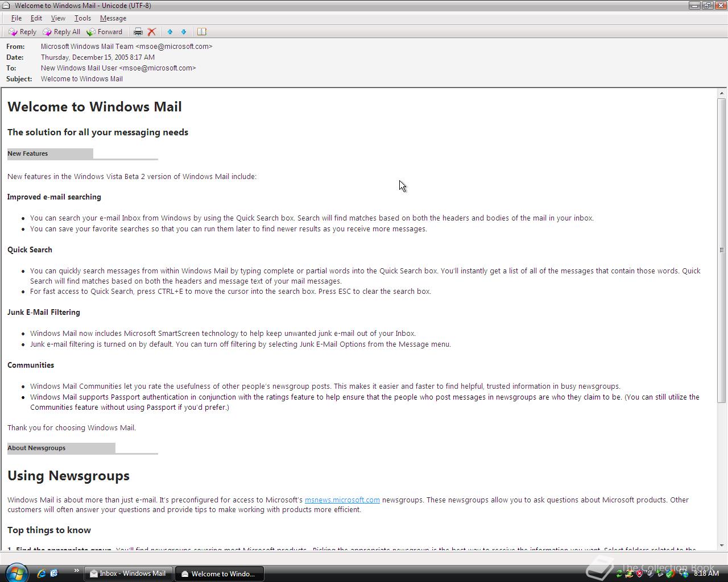
Task: Click the second Quick Launch icon
Action: coord(54,573)
